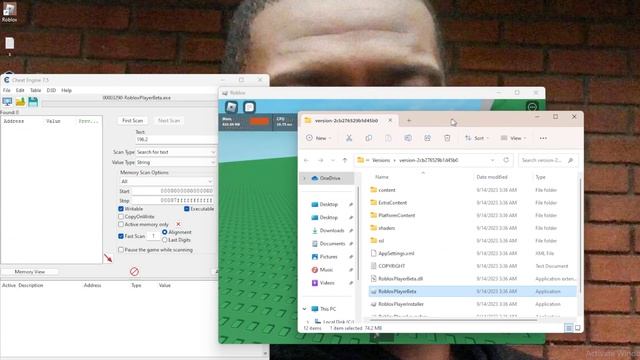The width and height of the screenshot is (640, 360).
Task: Open address bar history dropdown
Action: tap(493, 160)
